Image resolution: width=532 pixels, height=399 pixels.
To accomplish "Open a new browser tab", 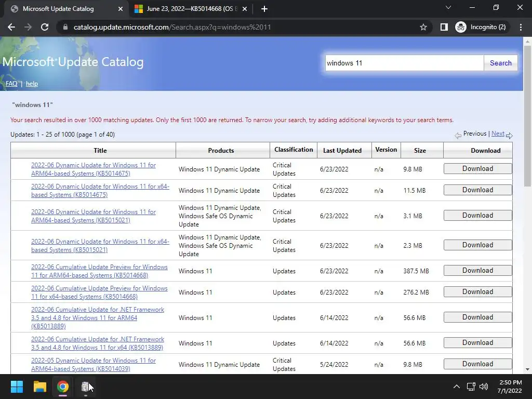I will [x=264, y=9].
